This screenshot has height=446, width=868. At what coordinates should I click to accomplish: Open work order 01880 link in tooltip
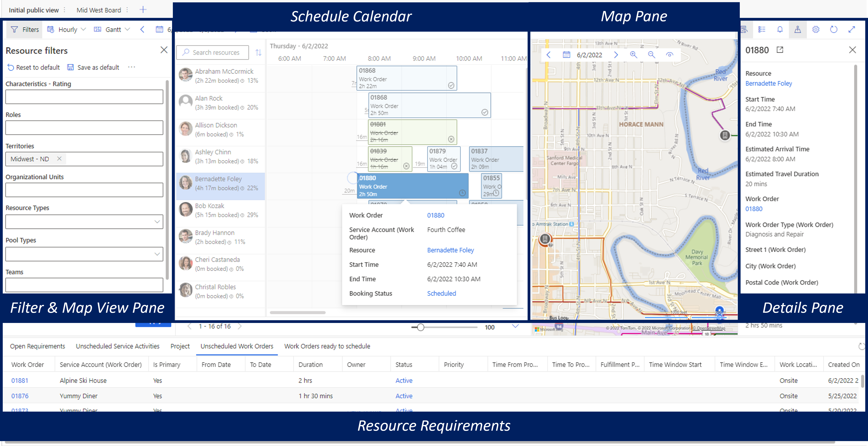coord(436,215)
